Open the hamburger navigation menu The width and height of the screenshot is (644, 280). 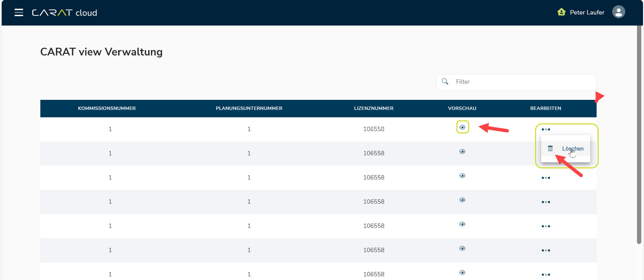(x=19, y=13)
